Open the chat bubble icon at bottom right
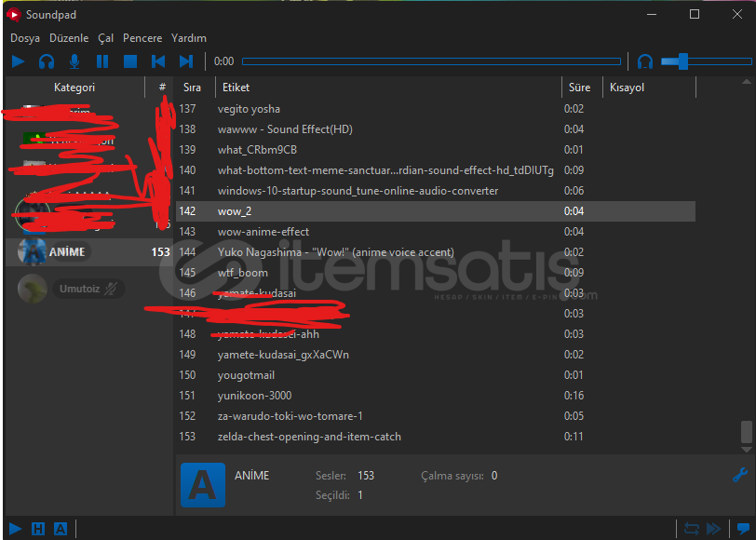Screen dimensions: 756x540 pos(744,529)
